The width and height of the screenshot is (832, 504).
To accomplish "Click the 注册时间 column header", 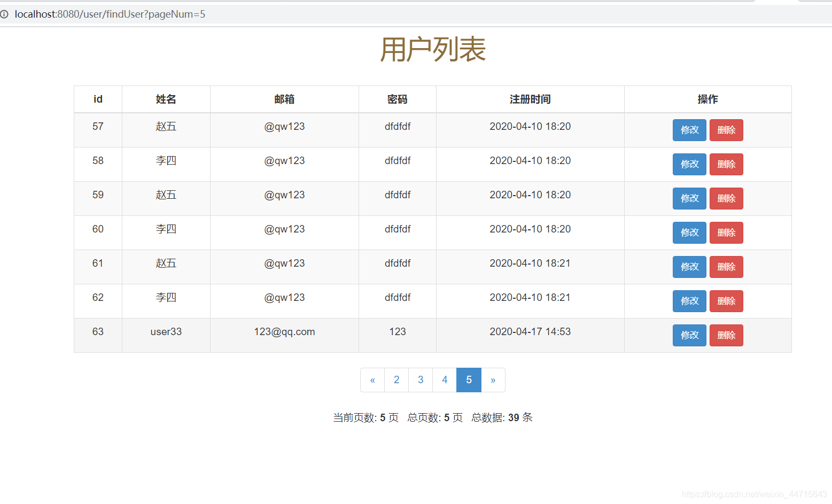I will [530, 99].
